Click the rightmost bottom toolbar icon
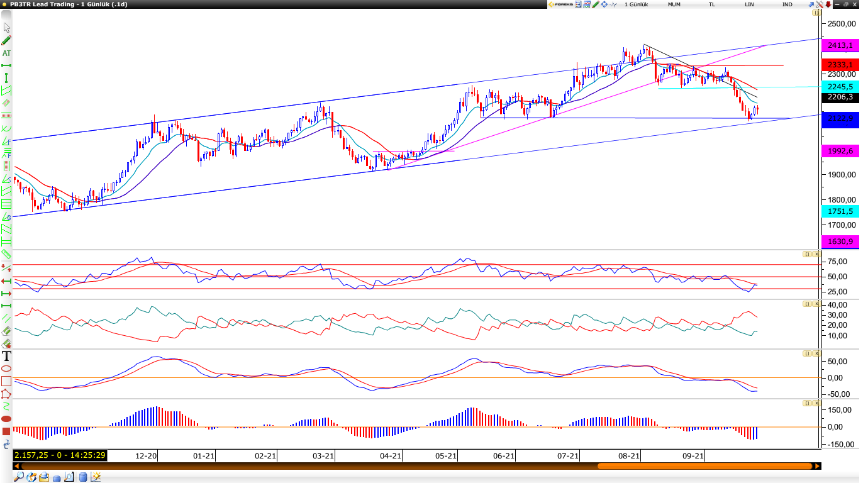Image resolution: width=868 pixels, height=483 pixels. [x=96, y=477]
